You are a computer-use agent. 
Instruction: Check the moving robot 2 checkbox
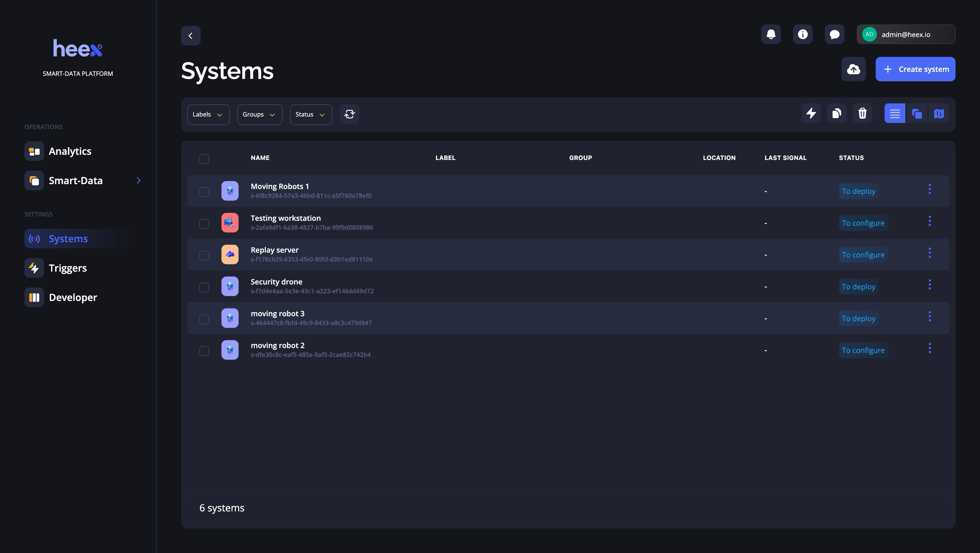point(204,351)
